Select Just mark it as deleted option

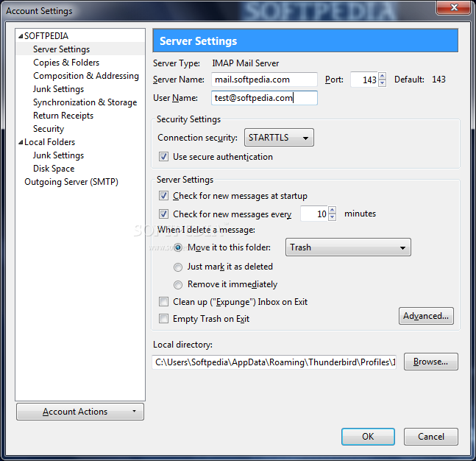point(178,267)
